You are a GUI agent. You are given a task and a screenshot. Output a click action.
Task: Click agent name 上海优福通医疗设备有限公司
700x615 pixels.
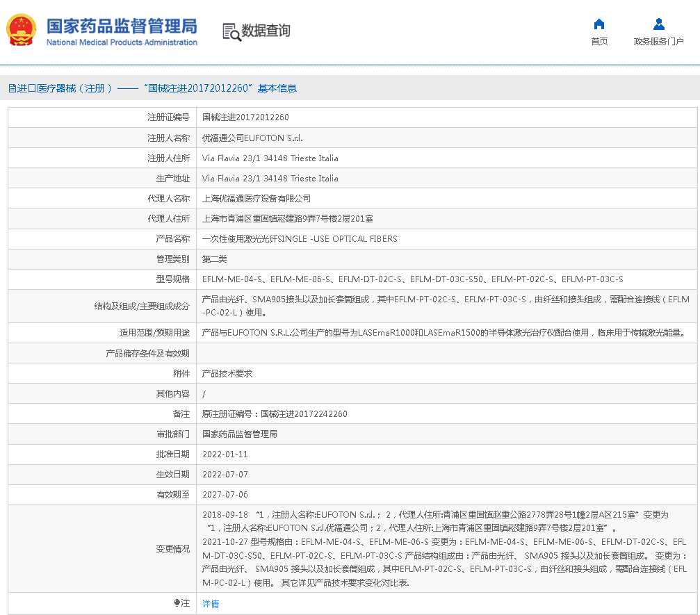point(257,199)
